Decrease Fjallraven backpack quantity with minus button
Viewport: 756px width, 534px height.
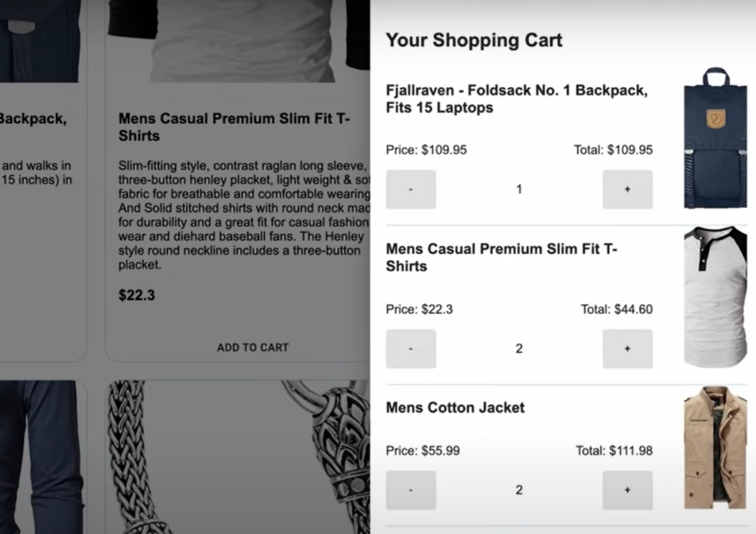[x=411, y=189]
